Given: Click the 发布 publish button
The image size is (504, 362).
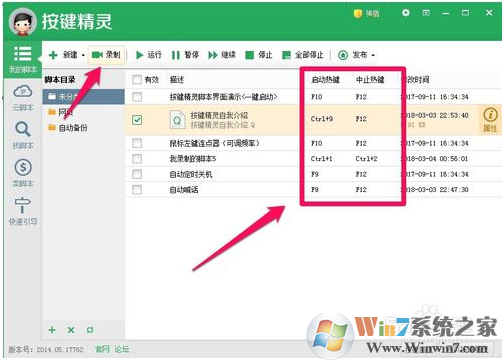Looking at the screenshot, I should [x=352, y=55].
